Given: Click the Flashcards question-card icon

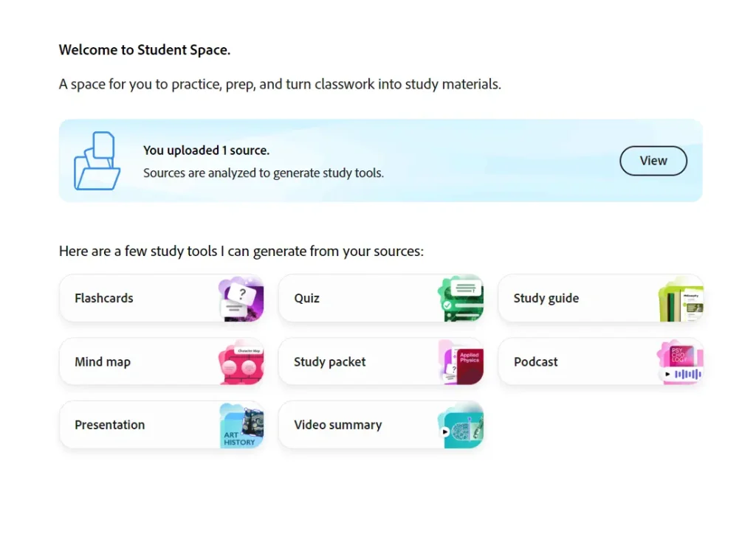Looking at the screenshot, I should 241,298.
